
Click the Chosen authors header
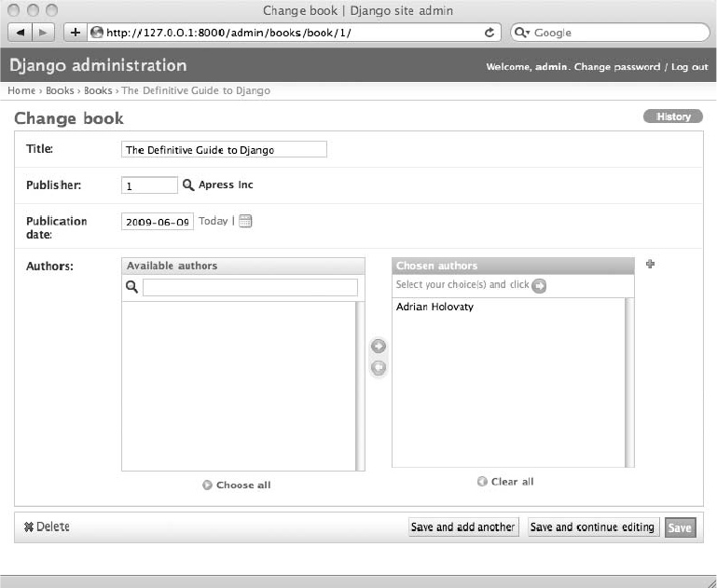pyautogui.click(x=513, y=266)
